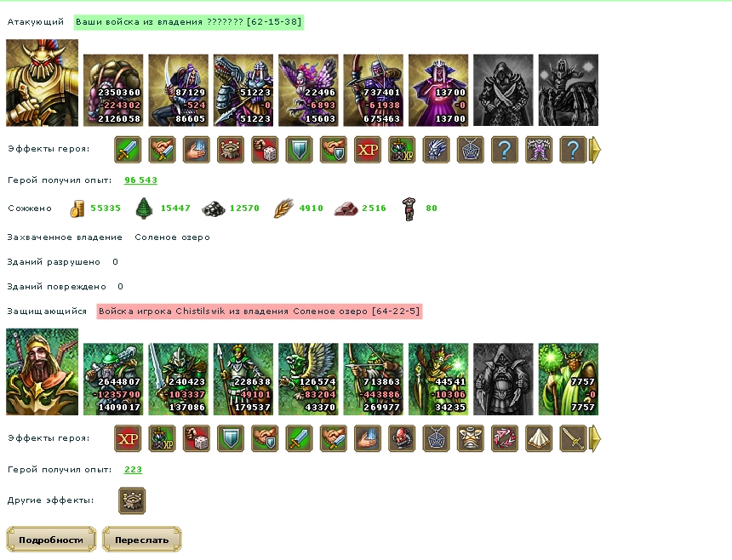The width and height of the screenshot is (732, 560).
Task: Click the defender's red XP effect icon
Action: coord(128,438)
